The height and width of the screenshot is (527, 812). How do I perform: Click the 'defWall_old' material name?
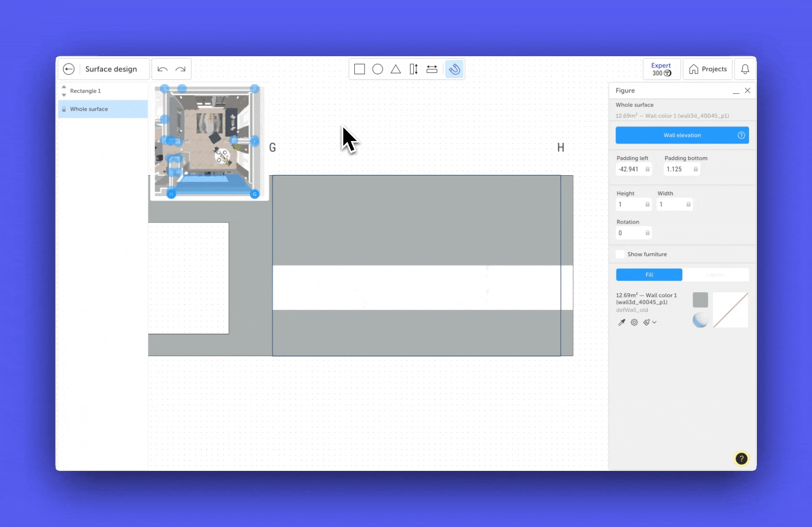pos(632,310)
